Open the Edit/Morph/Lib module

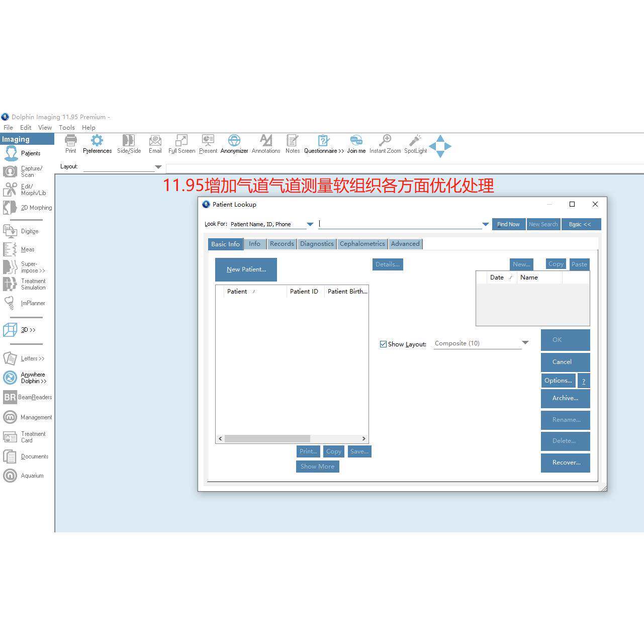[24, 190]
